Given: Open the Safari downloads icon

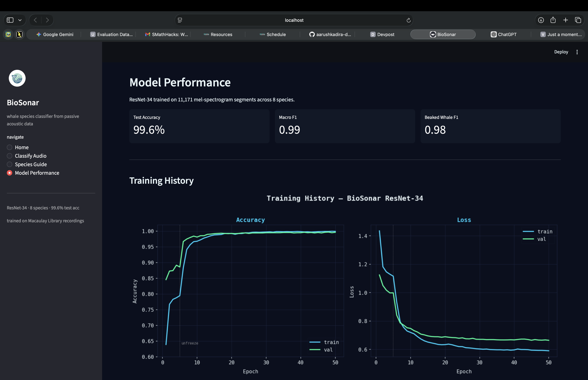Looking at the screenshot, I should (x=541, y=20).
